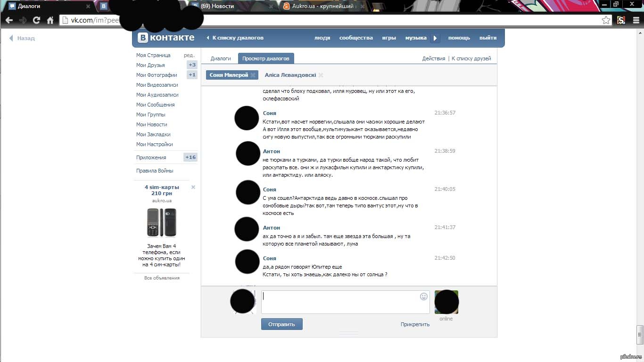
Task: Open the emoji smiley picker
Action: click(424, 296)
